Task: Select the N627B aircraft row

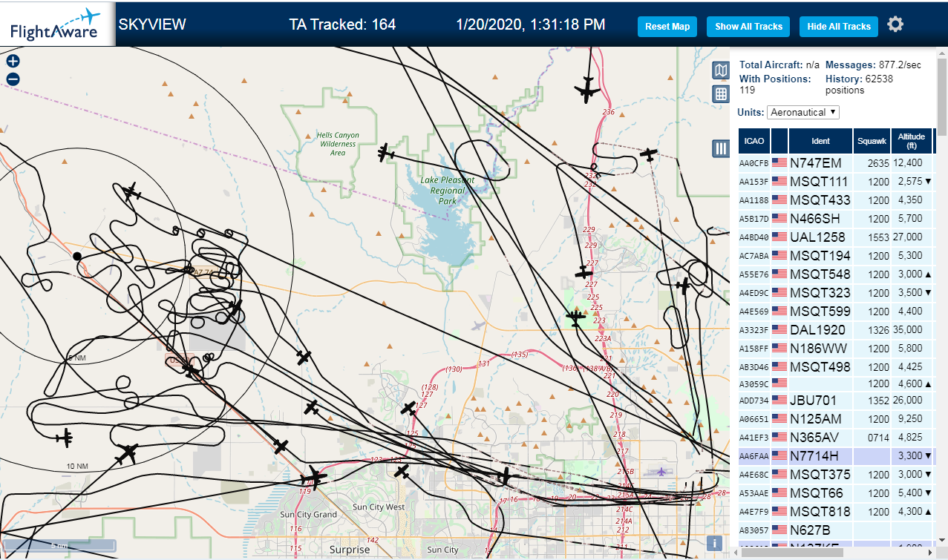Action: (837, 530)
